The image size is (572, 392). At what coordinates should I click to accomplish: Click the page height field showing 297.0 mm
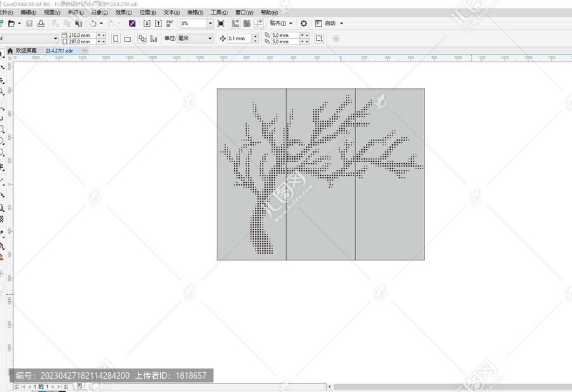coord(82,41)
